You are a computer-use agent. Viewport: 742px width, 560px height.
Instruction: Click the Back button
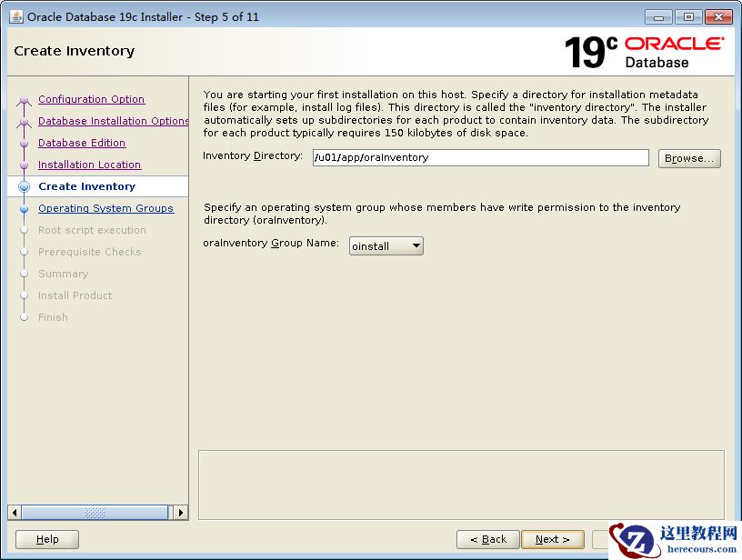[x=488, y=539]
